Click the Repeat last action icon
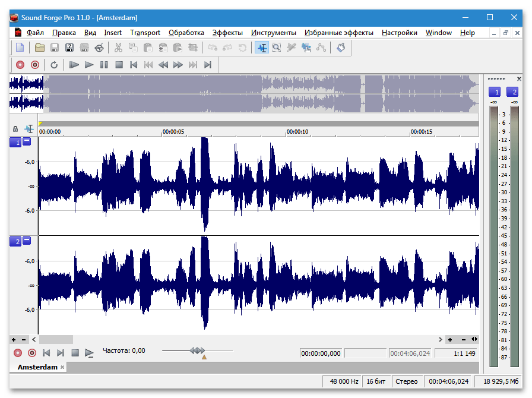Viewport: 532px width, 398px height. (x=242, y=48)
